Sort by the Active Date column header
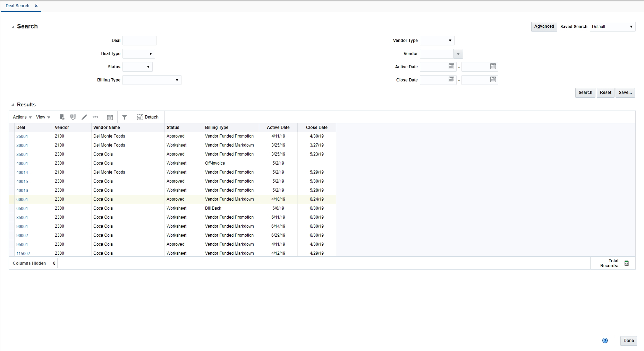Viewport: 644px width, 351px height. click(278, 128)
